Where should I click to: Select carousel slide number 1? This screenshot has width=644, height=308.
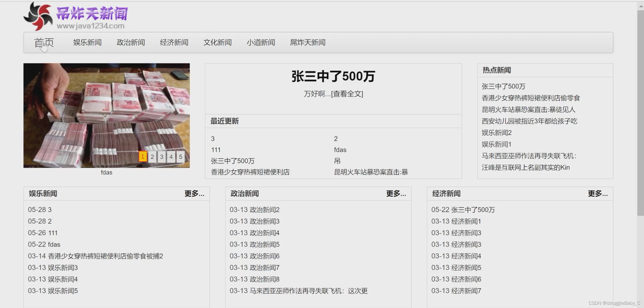[x=143, y=157]
